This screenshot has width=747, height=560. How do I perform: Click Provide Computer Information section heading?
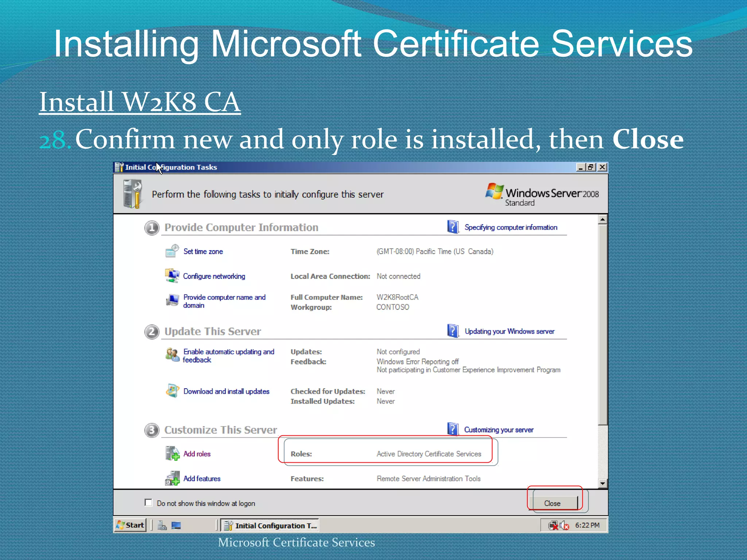(x=241, y=227)
